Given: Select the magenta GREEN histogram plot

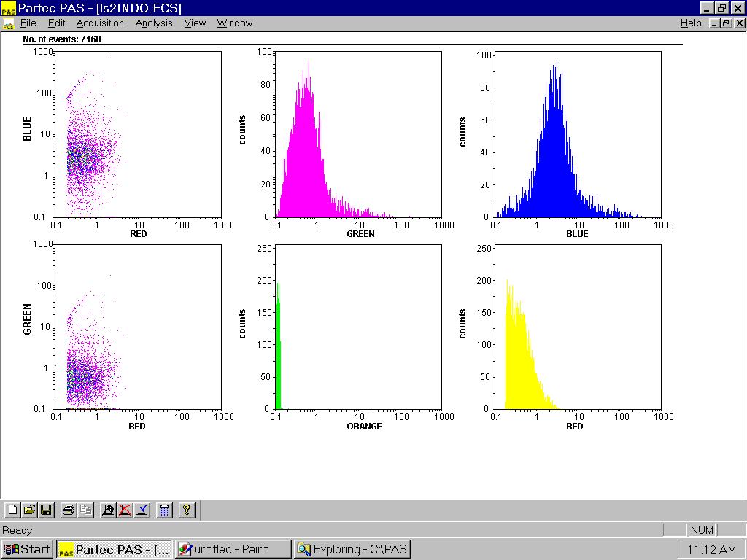Looking at the screenshot, I should [x=359, y=135].
